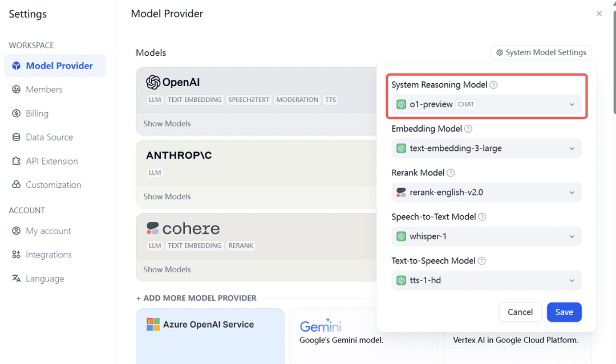Open the Text-to-Speech Model dropdown
This screenshot has height=364, width=616.
coord(487,280)
